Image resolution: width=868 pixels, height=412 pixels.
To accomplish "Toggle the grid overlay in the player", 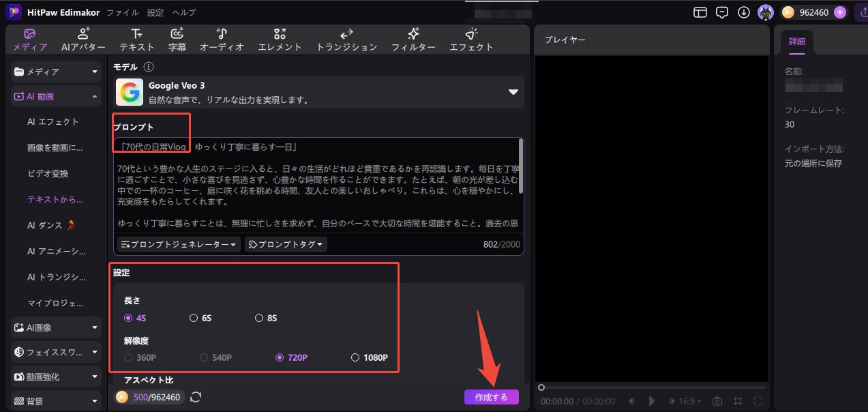I will [x=738, y=402].
